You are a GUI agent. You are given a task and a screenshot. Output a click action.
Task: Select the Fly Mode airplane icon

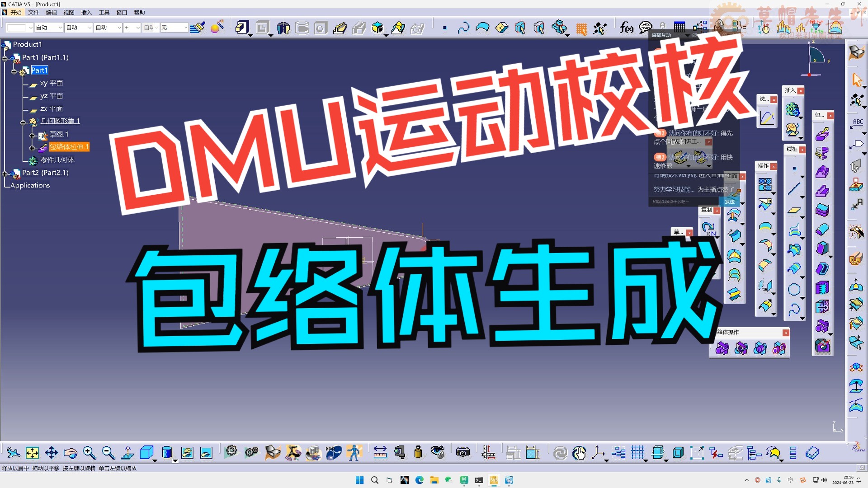tap(13, 453)
